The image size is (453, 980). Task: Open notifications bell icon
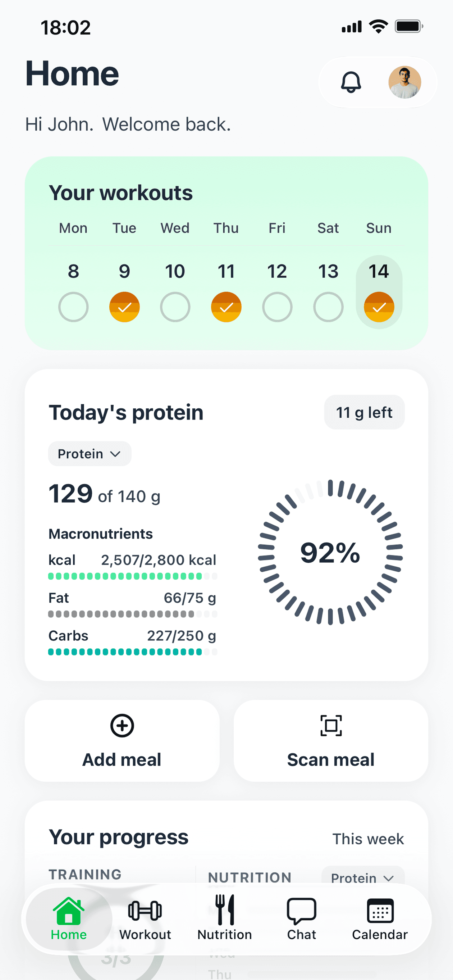coord(351,82)
